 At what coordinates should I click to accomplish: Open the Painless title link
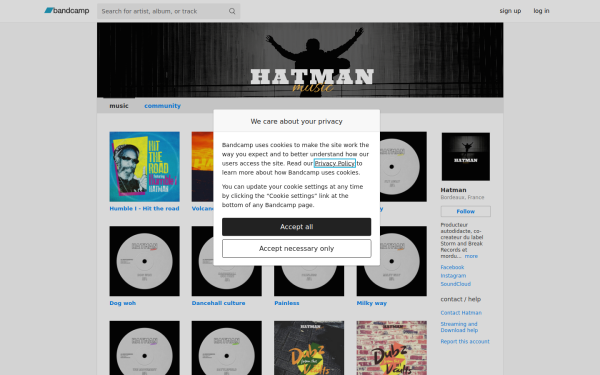point(287,303)
